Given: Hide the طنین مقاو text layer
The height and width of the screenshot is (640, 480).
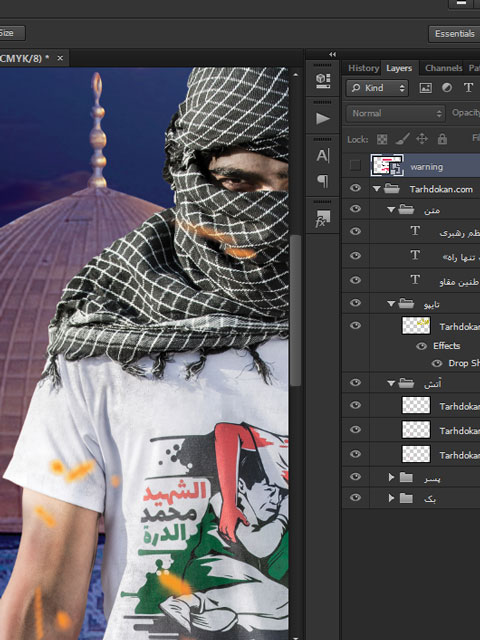Looking at the screenshot, I should pyautogui.click(x=356, y=280).
